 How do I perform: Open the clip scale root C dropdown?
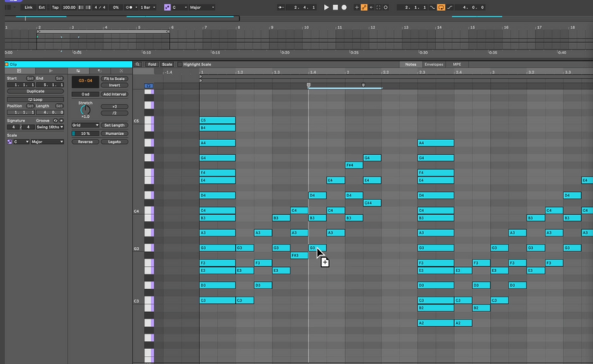coord(21,142)
